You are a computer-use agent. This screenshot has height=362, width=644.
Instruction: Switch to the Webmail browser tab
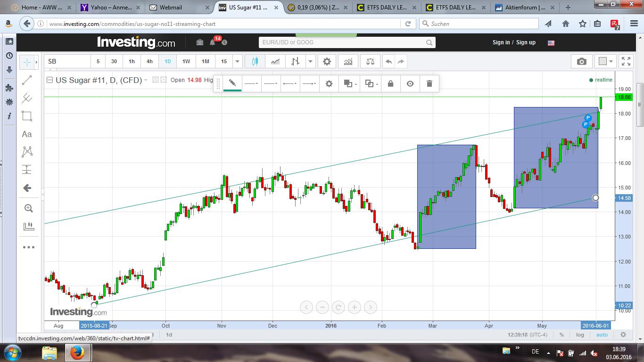179,8
